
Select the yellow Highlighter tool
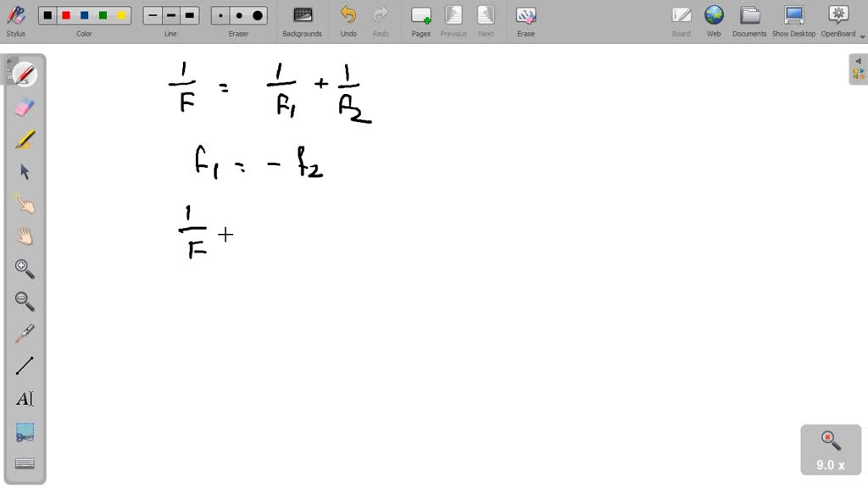coord(25,140)
